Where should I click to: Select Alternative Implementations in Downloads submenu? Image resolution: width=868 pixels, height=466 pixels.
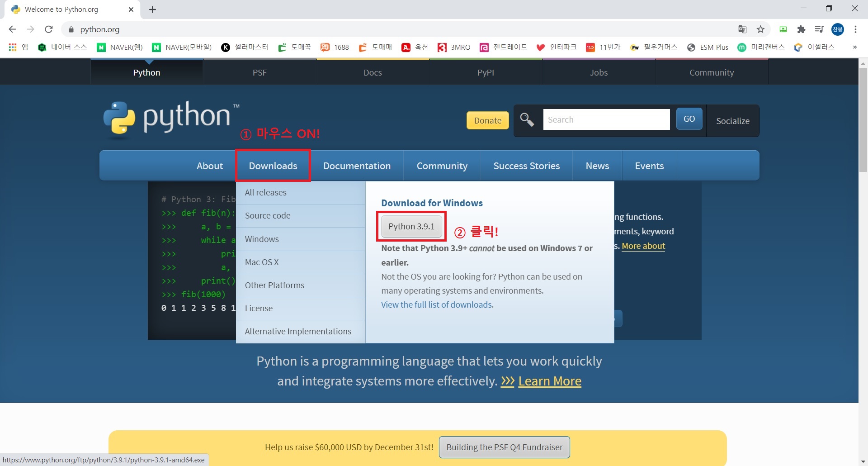click(x=301, y=332)
